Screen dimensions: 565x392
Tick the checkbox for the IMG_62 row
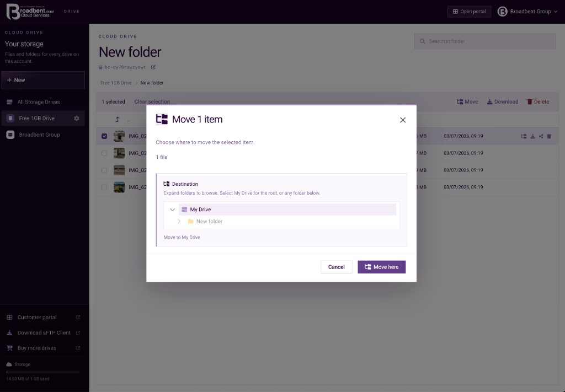tap(104, 187)
